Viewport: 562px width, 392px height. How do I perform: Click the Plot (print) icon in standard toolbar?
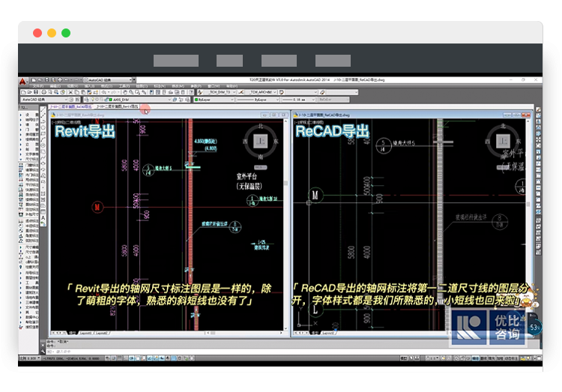(43, 92)
